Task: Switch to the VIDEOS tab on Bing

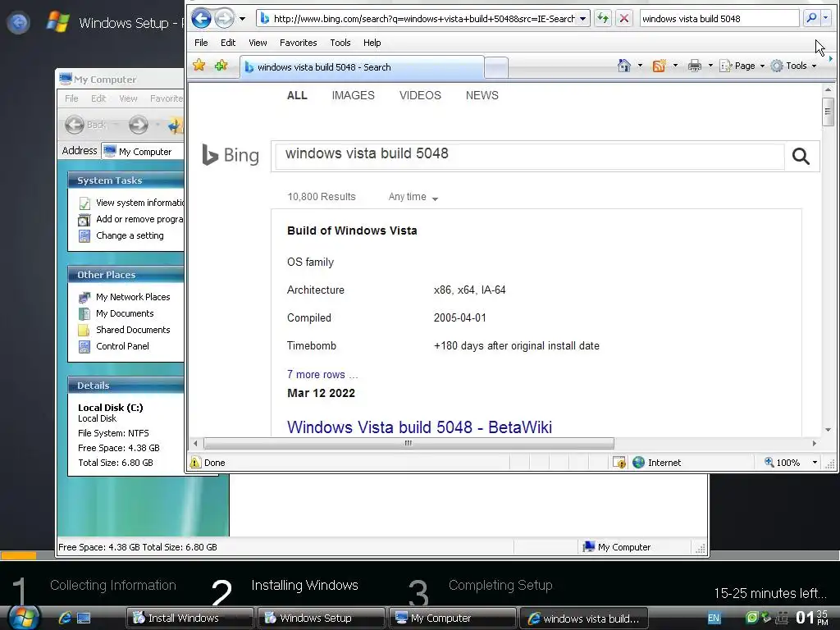Action: click(x=420, y=95)
